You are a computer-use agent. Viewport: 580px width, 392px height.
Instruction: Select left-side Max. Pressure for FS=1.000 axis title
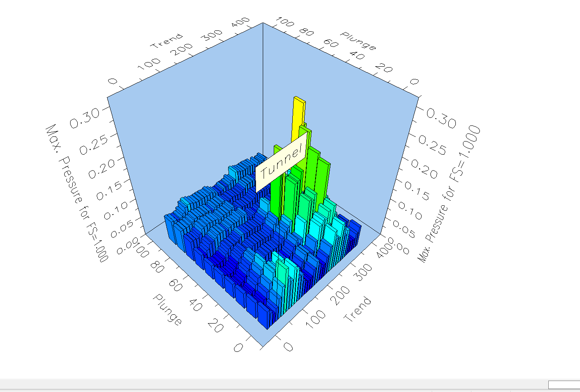[x=76, y=193]
